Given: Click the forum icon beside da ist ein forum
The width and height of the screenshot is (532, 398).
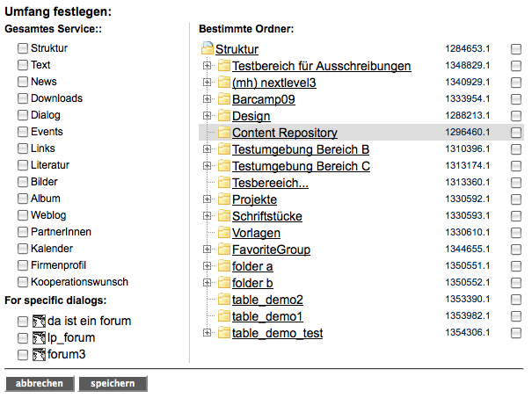Looking at the screenshot, I should tap(38, 322).
